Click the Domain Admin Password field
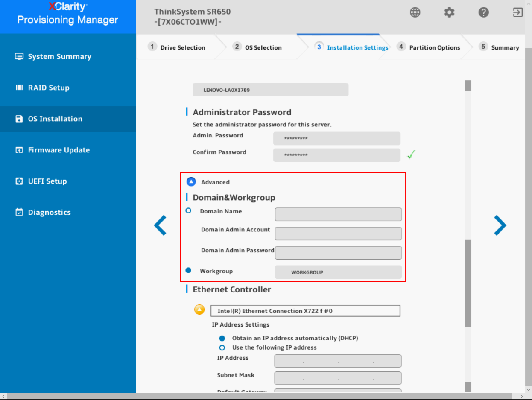The width and height of the screenshot is (532, 400). (x=338, y=253)
